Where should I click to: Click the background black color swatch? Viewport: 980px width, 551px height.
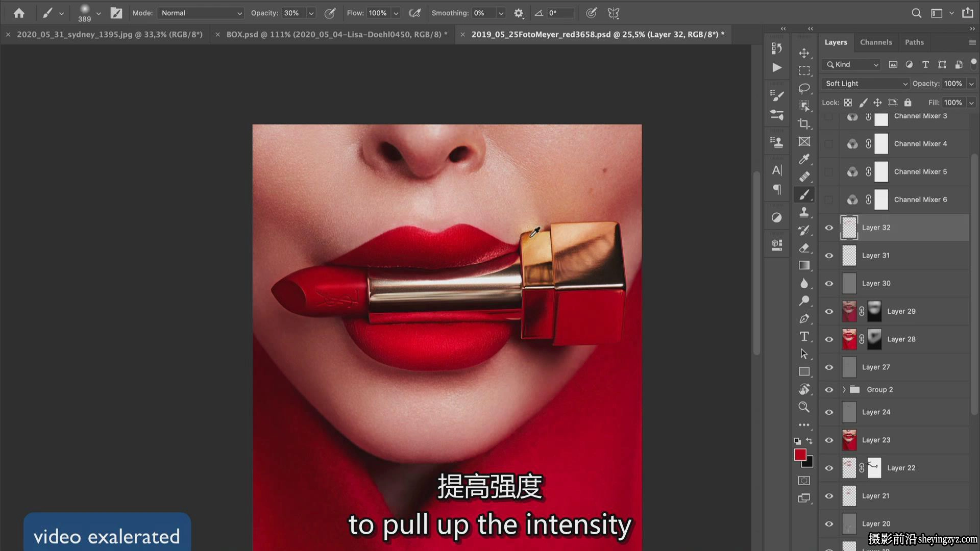pyautogui.click(x=808, y=463)
